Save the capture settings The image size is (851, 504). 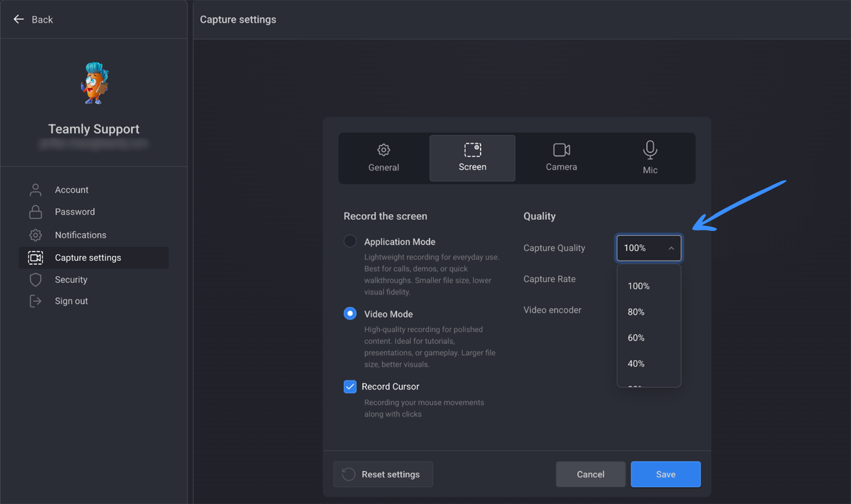coord(666,474)
